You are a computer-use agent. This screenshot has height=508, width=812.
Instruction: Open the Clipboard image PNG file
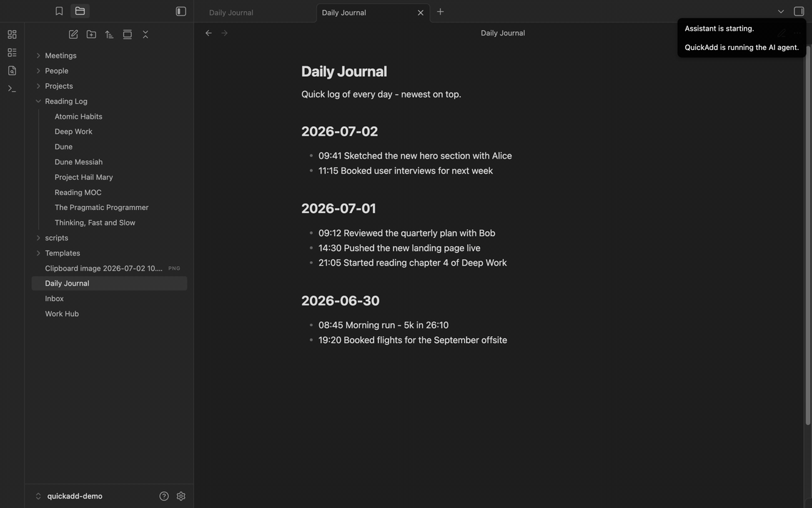(109, 269)
